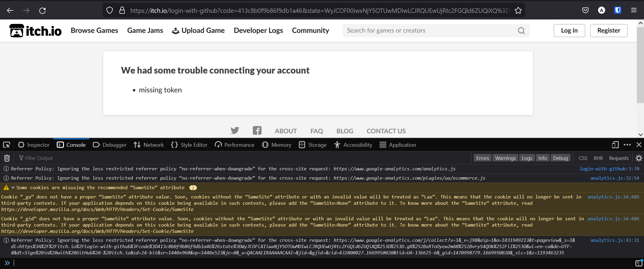644x269 pixels.
Task: Open DevTools settings with the gear icon
Action: [639, 158]
